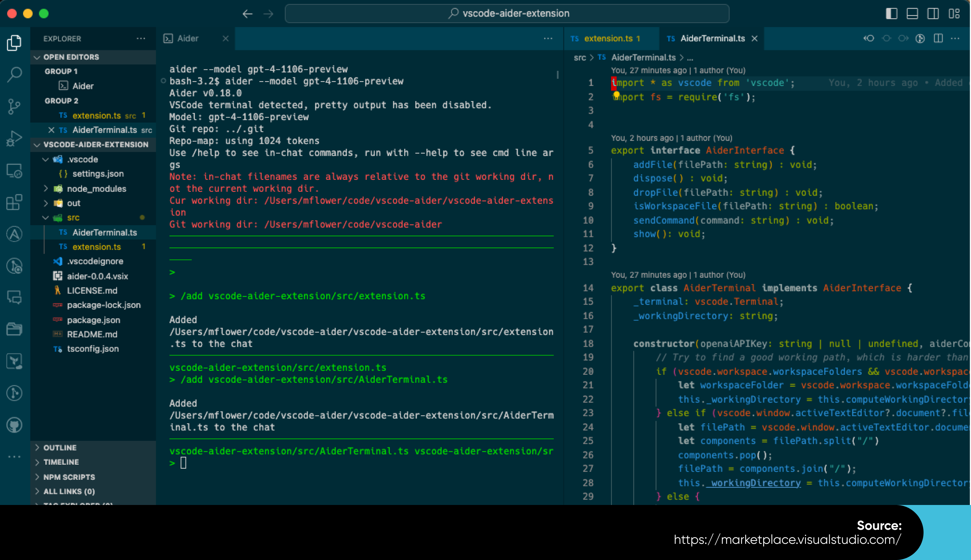This screenshot has height=560, width=971.
Task: Click the 'You, 27 minutes ago' code lens on line 1
Action: (x=678, y=70)
